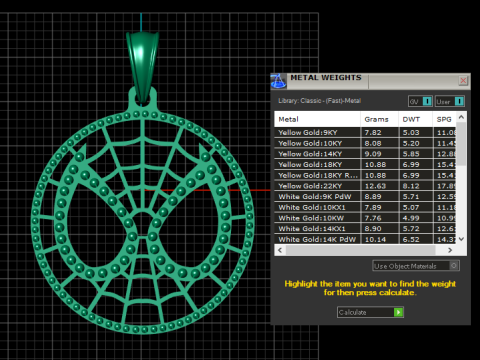
Task: Select the Yellow Gold:22KY row
Action: [365, 186]
